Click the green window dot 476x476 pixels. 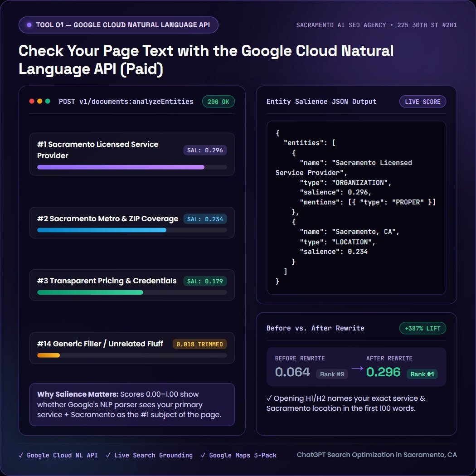tap(48, 101)
